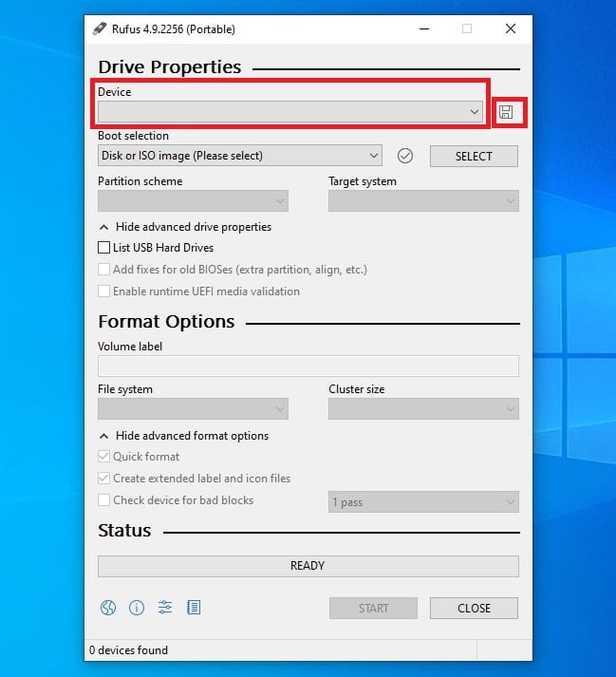
Task: Click the Drive Properties heading
Action: pyautogui.click(x=170, y=67)
